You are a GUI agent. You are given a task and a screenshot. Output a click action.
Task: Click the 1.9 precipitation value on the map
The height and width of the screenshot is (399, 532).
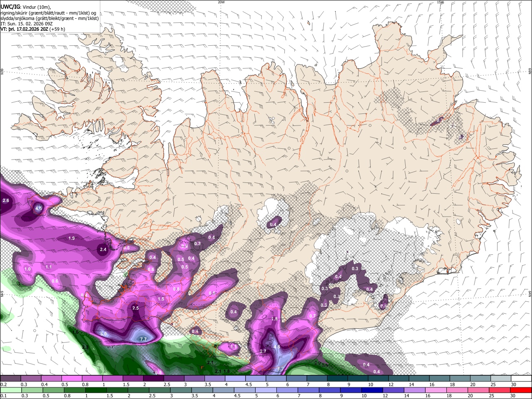(x=71, y=238)
